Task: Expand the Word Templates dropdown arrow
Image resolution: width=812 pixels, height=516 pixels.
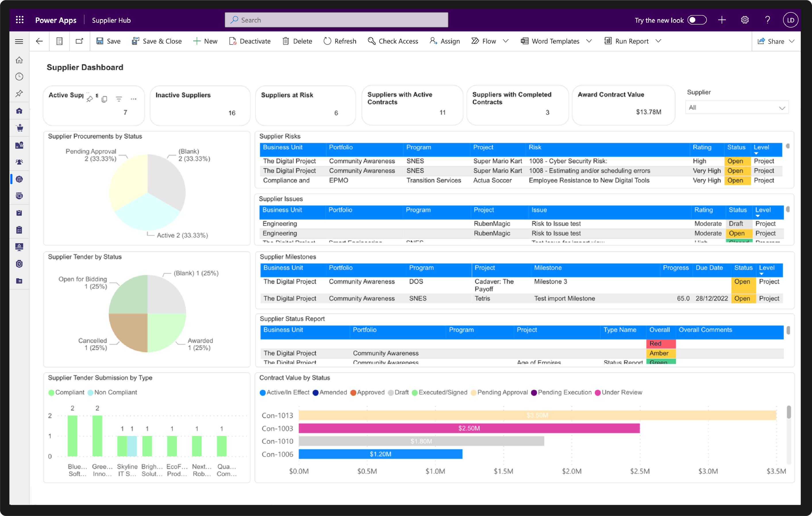Action: tap(589, 41)
